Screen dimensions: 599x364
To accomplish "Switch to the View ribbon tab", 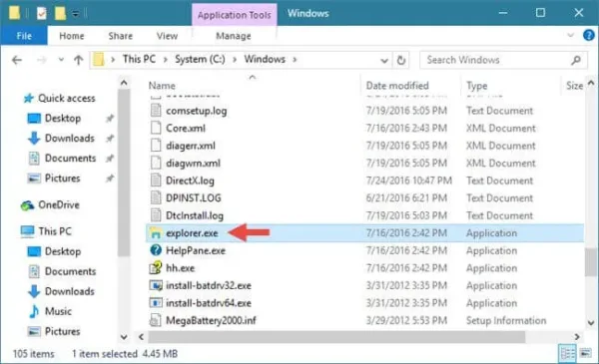I will (x=167, y=36).
